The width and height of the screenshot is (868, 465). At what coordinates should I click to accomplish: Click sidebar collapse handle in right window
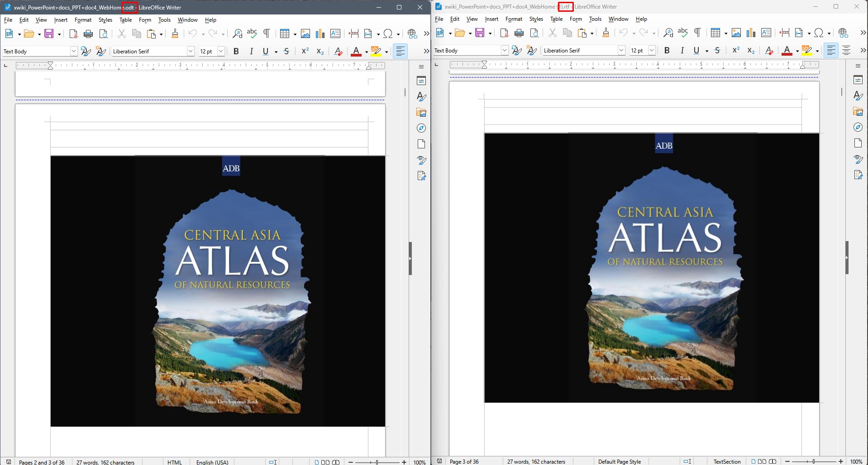tap(847, 258)
